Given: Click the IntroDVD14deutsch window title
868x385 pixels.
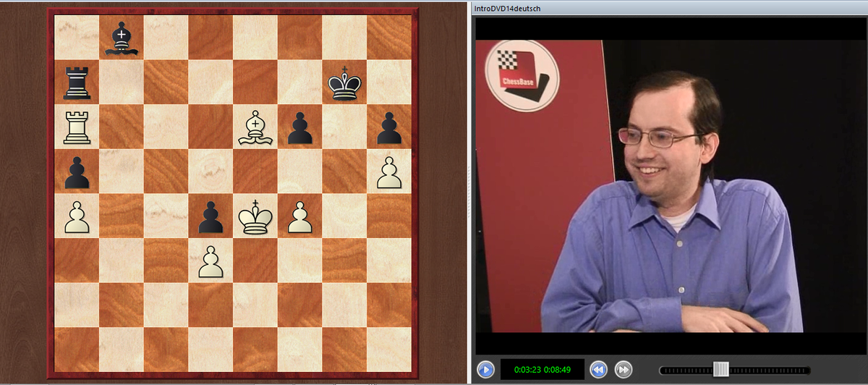Looking at the screenshot, I should point(507,9).
